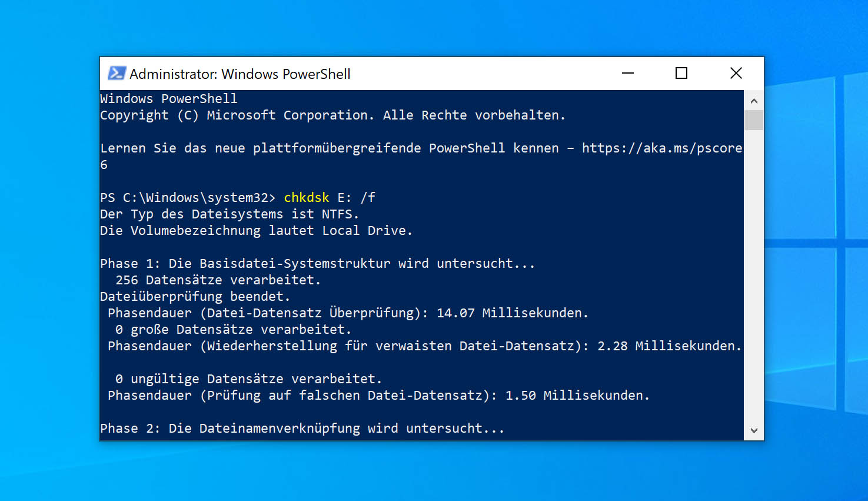
Task: Click the title 'Administrator: Windows PowerShell'
Action: [x=240, y=74]
